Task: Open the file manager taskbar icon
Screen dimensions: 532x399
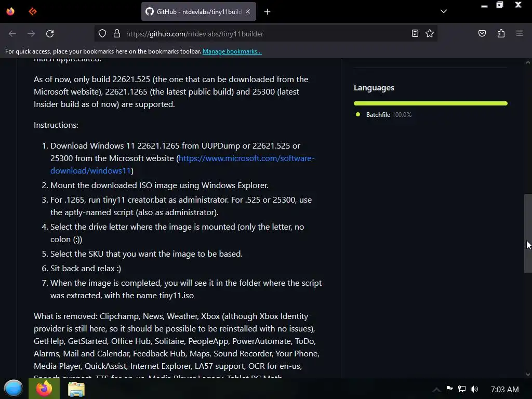Action: tap(76, 389)
